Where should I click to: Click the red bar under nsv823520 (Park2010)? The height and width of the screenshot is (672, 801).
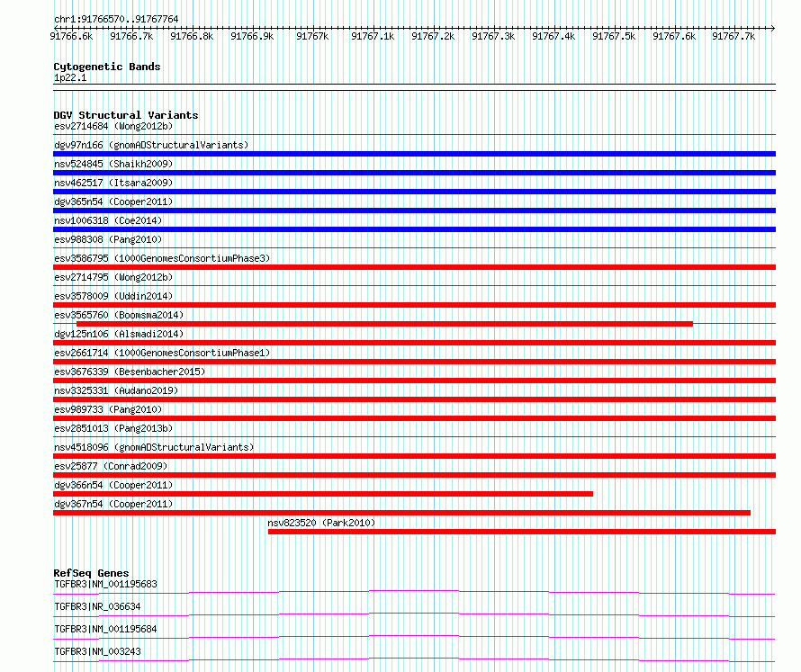522,532
